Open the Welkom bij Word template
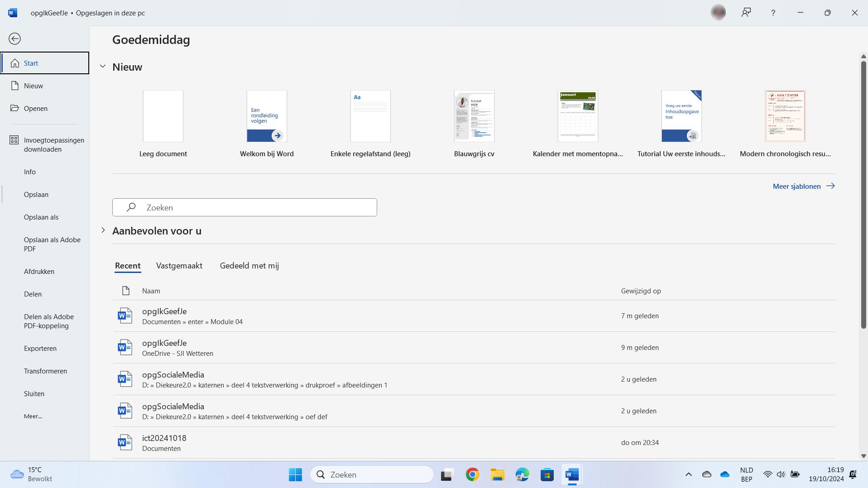 pos(267,124)
